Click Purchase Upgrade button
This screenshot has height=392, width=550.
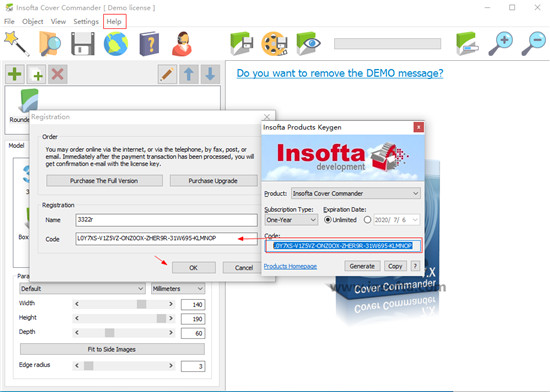click(213, 181)
